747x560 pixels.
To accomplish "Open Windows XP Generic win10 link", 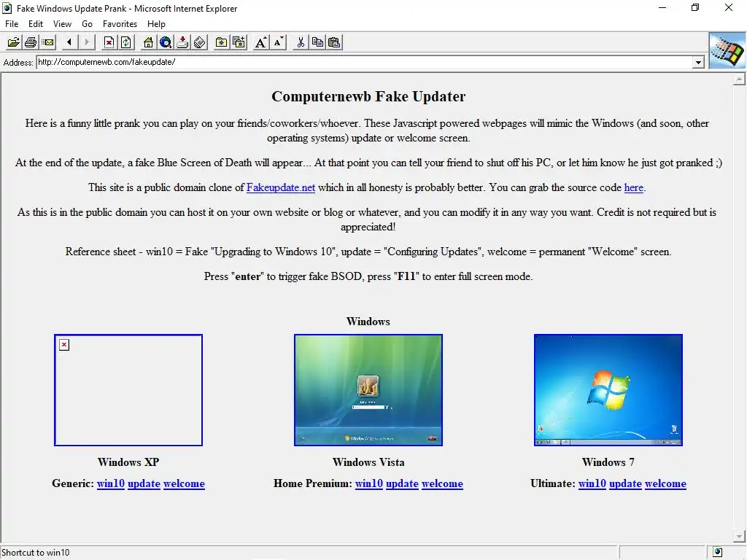I will (111, 483).
